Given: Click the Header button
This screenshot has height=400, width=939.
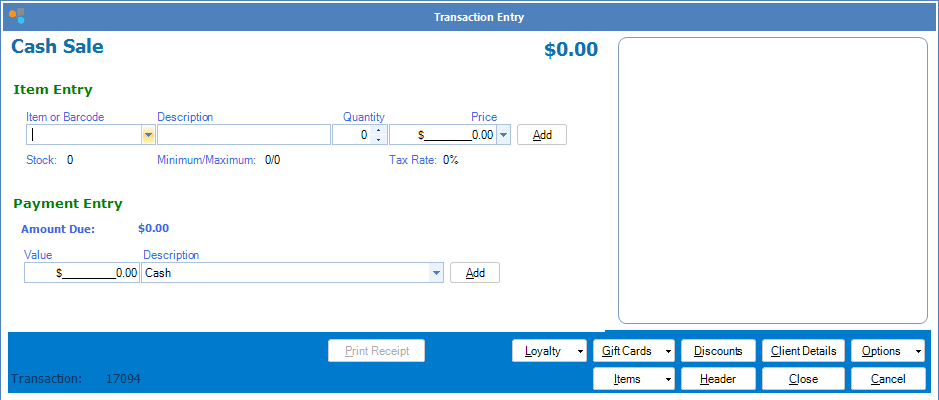Looking at the screenshot, I should (718, 379).
